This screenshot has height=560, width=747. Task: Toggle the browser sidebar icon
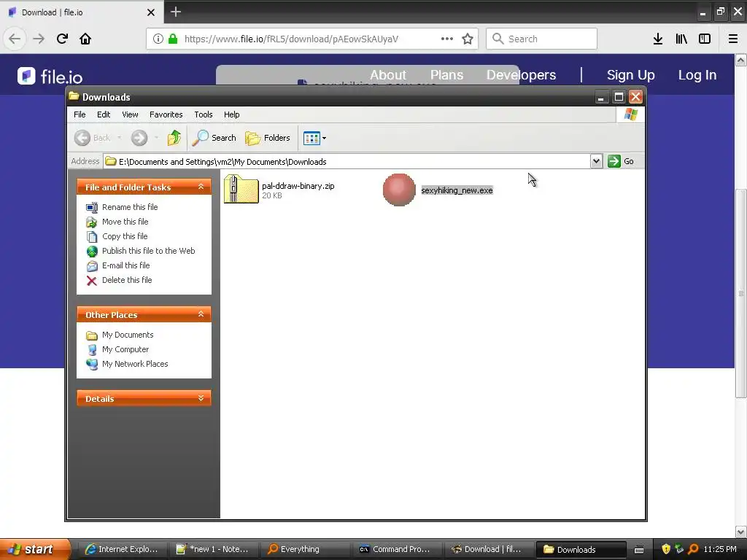coord(705,39)
